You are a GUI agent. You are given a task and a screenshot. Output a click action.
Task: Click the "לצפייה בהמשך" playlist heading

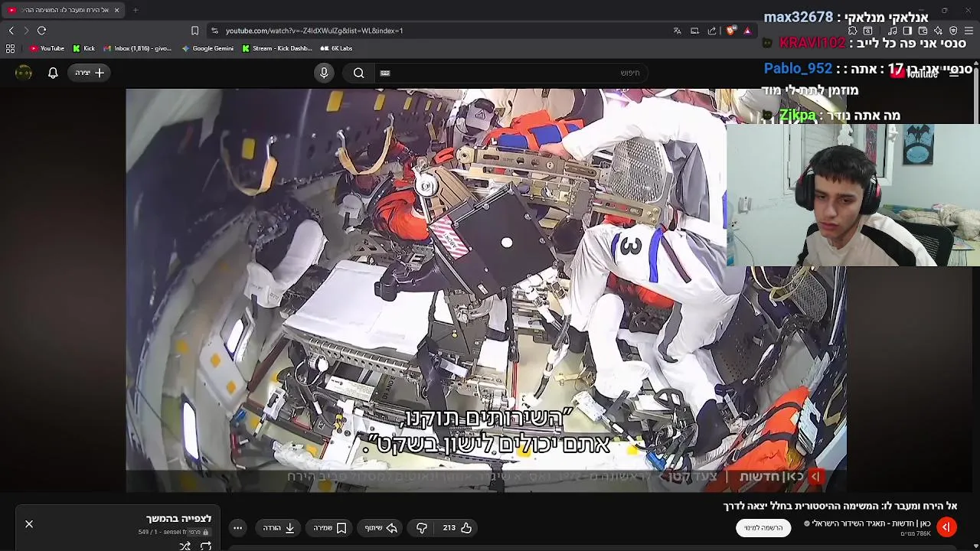pyautogui.click(x=179, y=519)
